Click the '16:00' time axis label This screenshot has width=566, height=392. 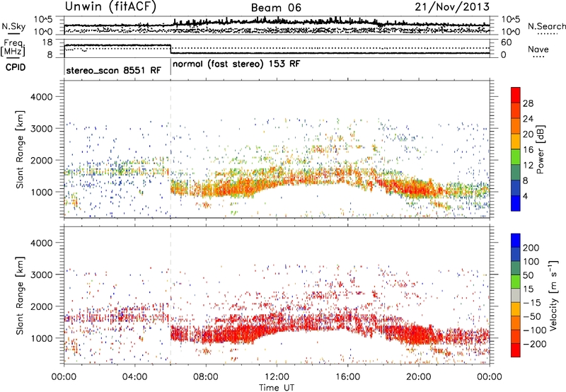point(347,377)
